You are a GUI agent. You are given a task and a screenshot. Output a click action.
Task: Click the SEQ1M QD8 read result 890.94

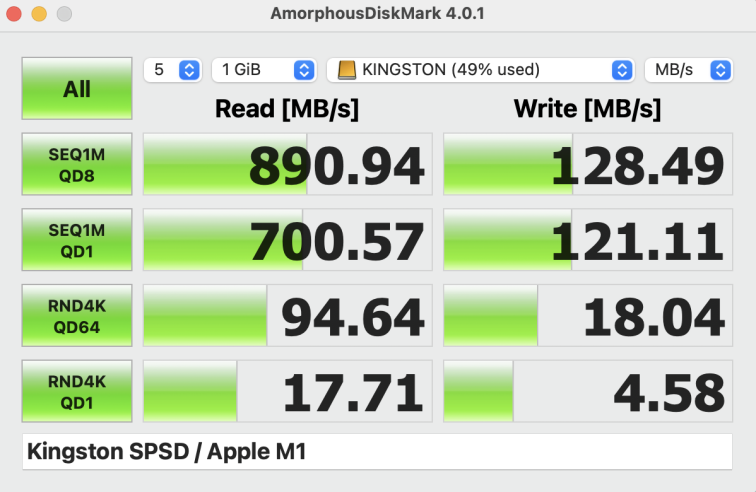pos(288,165)
